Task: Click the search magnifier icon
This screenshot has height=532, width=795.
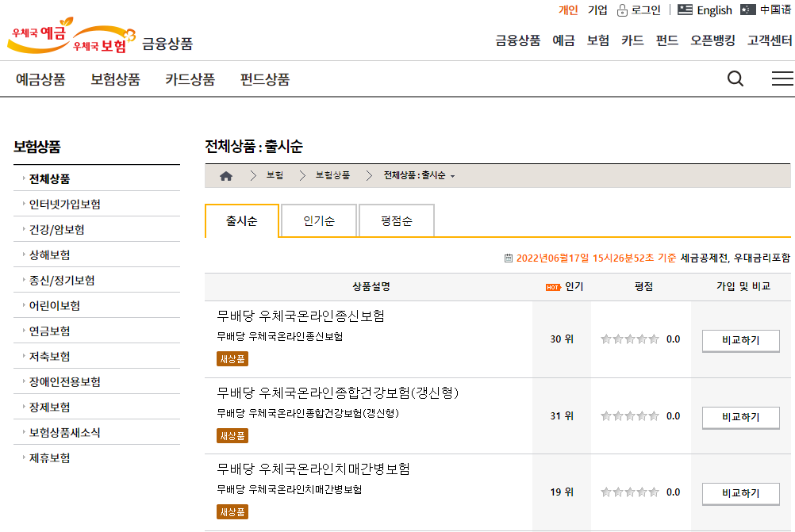Action: 735,78
